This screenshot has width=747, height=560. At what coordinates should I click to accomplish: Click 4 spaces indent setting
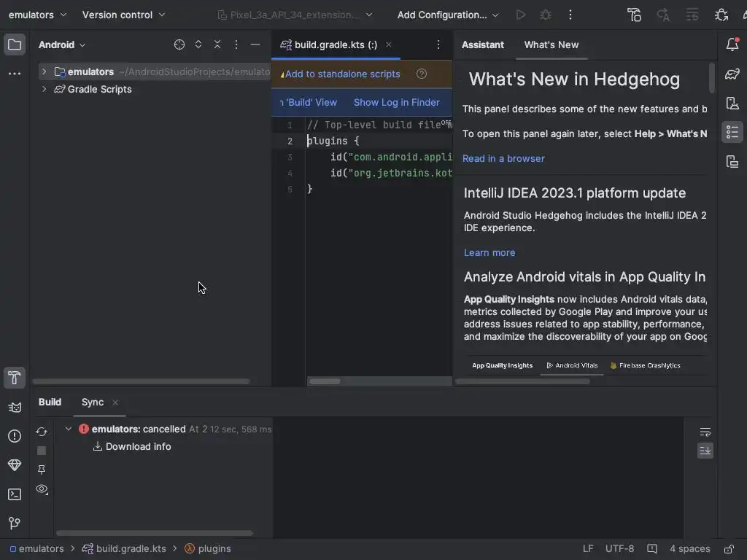(689, 549)
